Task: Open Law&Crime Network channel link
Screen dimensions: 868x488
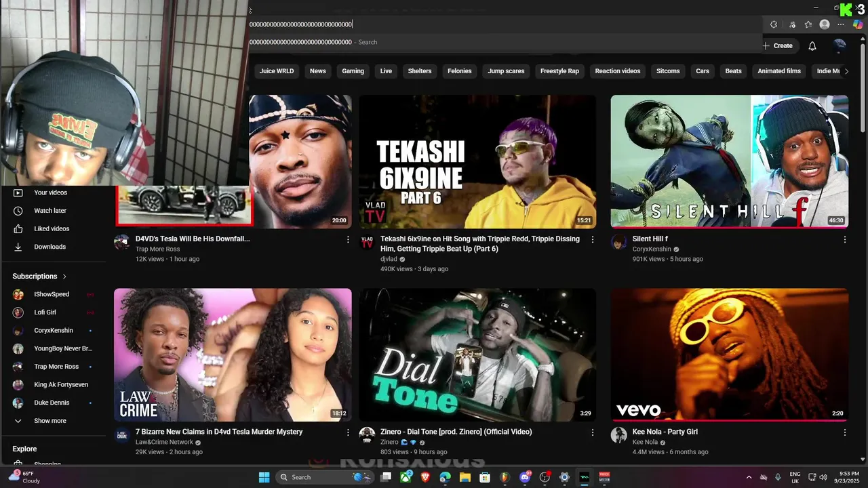Action: (x=164, y=442)
